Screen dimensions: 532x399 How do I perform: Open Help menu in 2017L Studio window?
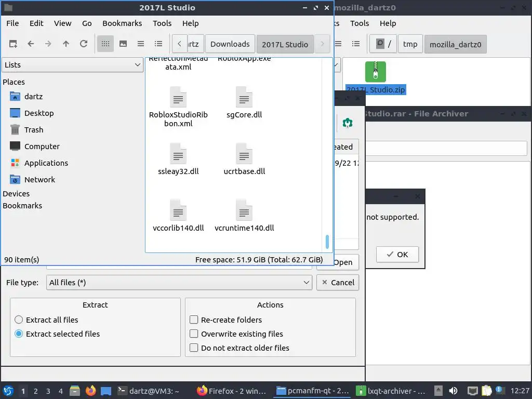pyautogui.click(x=190, y=23)
